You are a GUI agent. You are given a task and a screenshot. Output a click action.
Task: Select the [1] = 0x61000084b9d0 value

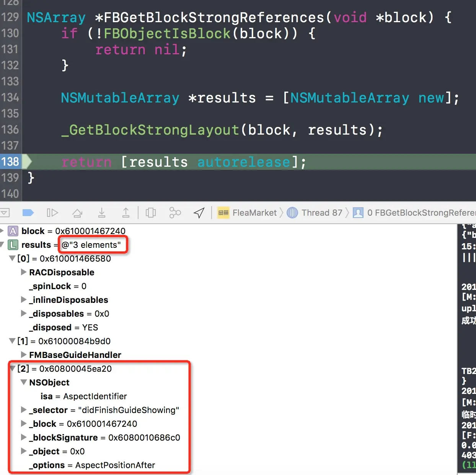[x=75, y=341]
